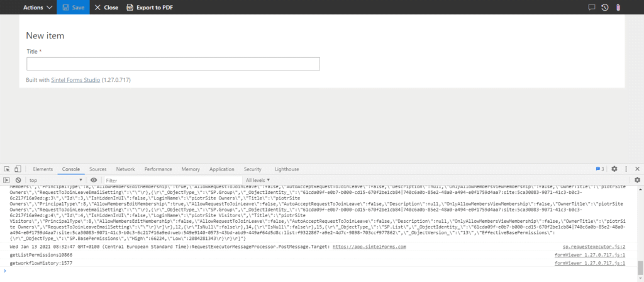Clear the console with the ban icon
The width and height of the screenshot is (644, 282).
(18, 180)
